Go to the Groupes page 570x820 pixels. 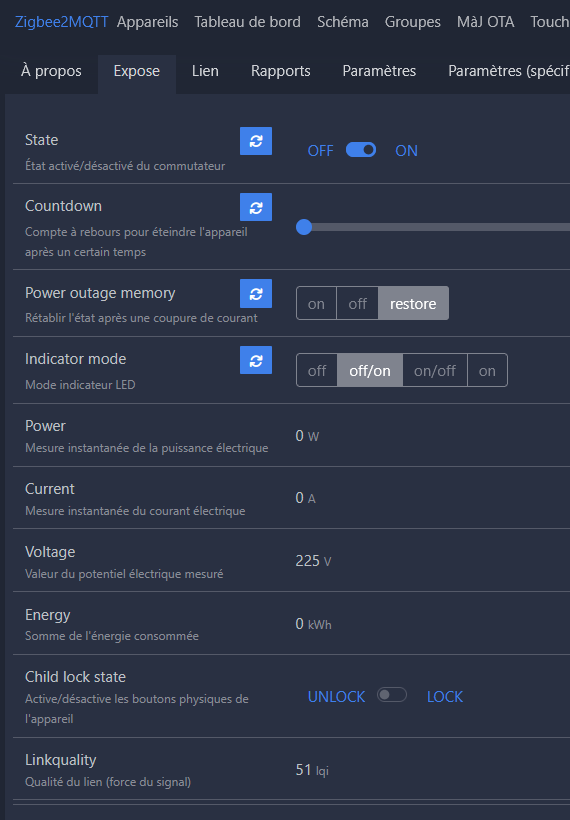pyautogui.click(x=413, y=22)
